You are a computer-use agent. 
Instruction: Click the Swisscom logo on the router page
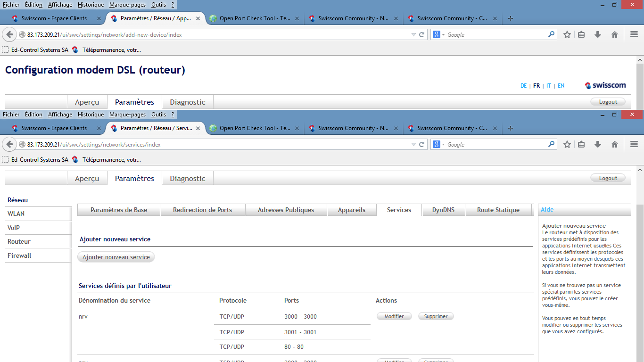[605, 85]
